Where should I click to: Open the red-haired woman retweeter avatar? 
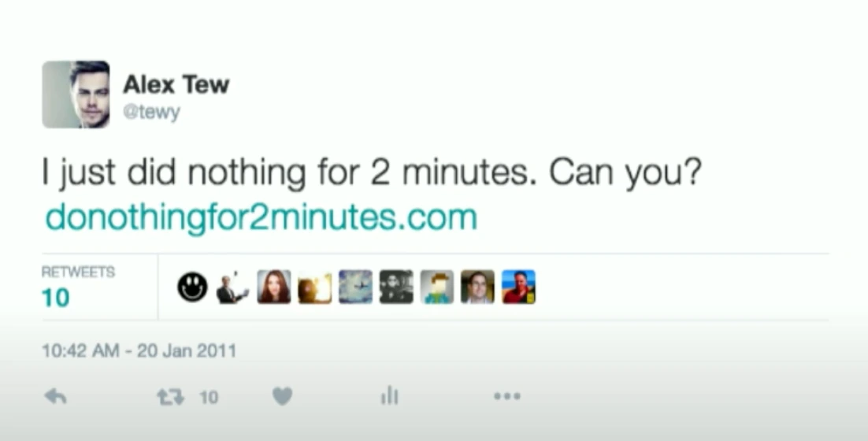point(274,287)
